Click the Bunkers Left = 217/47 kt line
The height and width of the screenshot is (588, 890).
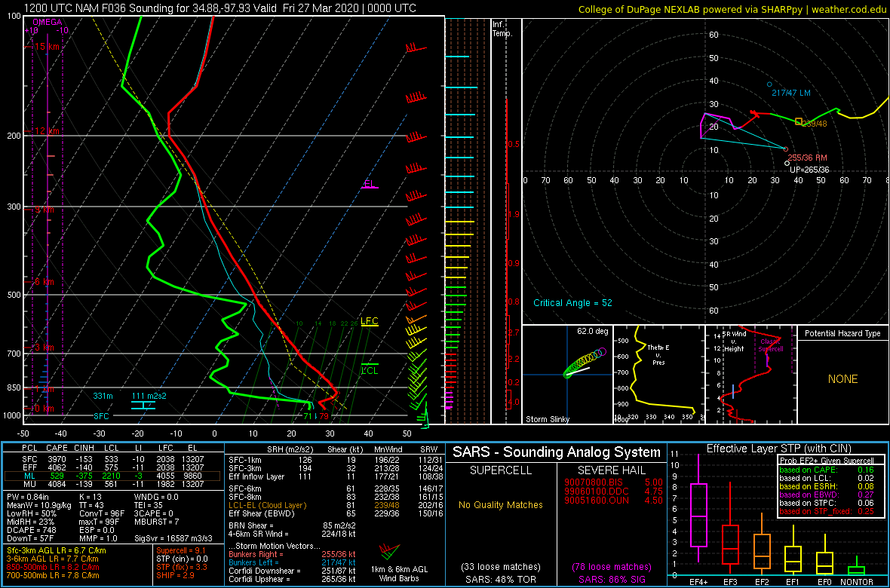(x=292, y=562)
